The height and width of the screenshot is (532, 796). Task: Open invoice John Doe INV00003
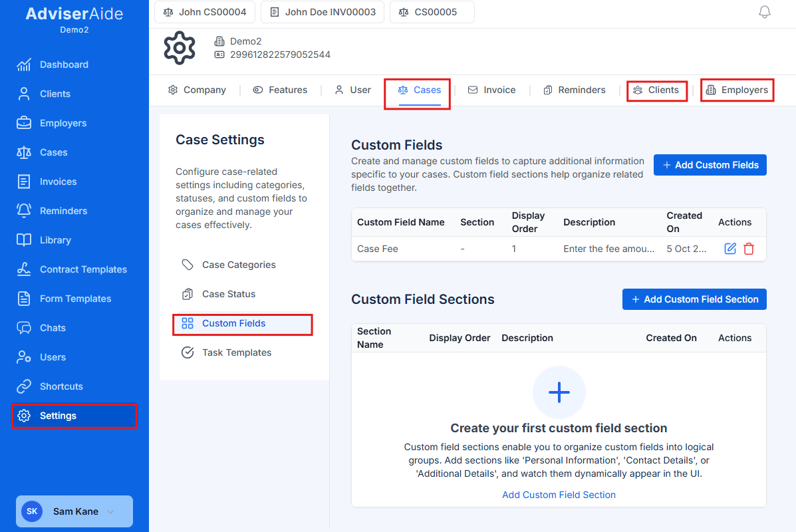pyautogui.click(x=323, y=11)
